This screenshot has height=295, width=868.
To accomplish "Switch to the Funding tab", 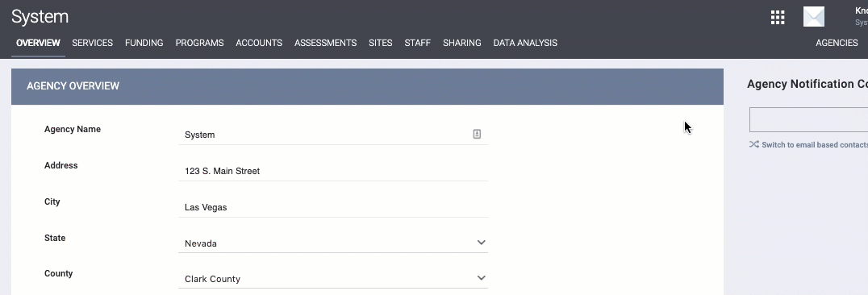I will (x=144, y=43).
